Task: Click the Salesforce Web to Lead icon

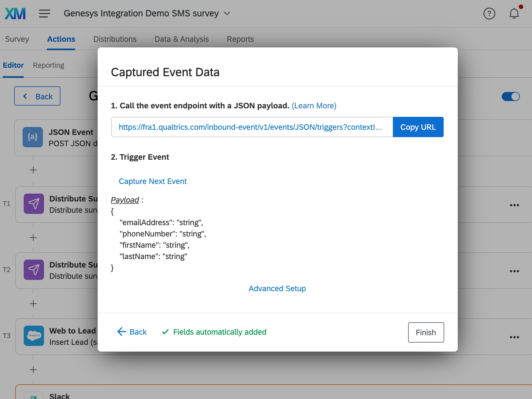Action: tap(34, 336)
